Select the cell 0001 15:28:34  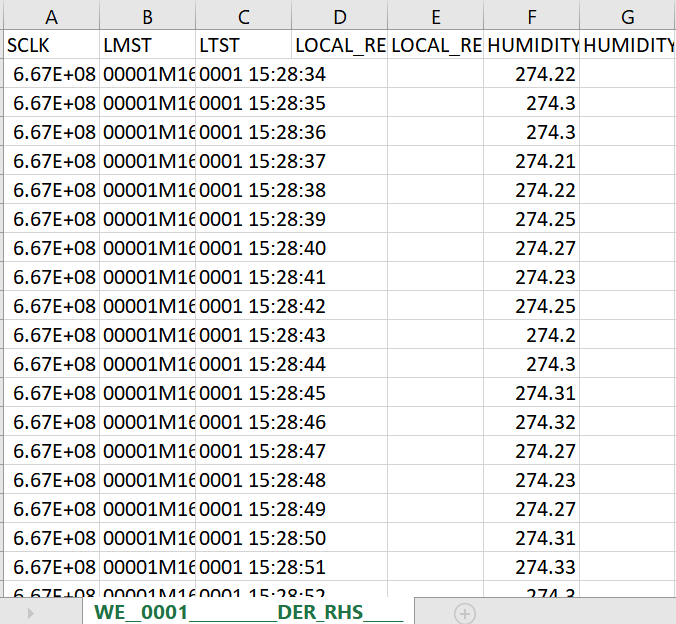coord(244,74)
